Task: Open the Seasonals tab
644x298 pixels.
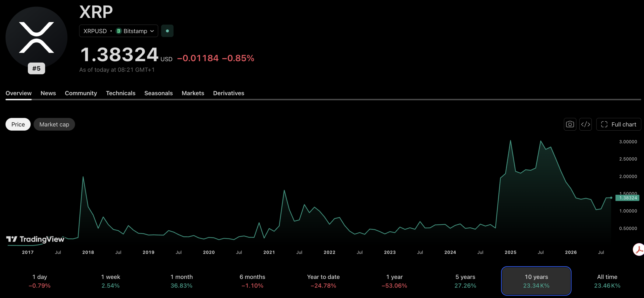Action: click(x=158, y=93)
